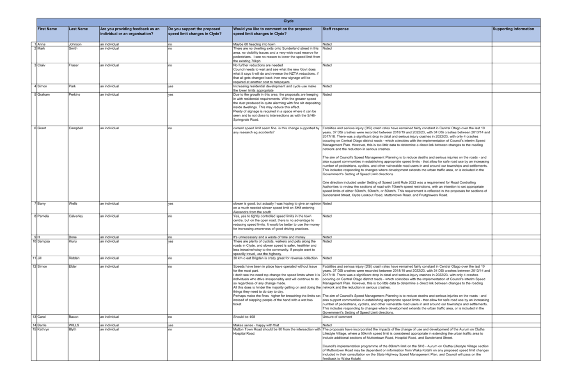Screen dimensions: 575x392
Task: Click last name cell 'Wells'
Action: [x=73, y=204]
